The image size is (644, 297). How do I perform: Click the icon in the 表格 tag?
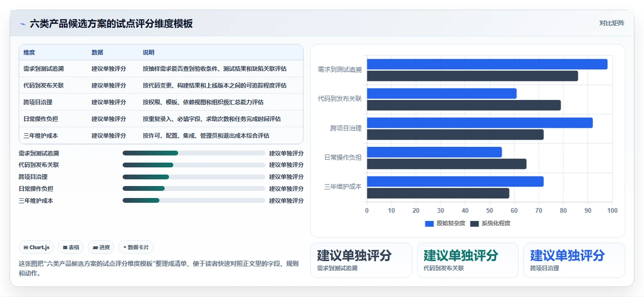coord(65,247)
